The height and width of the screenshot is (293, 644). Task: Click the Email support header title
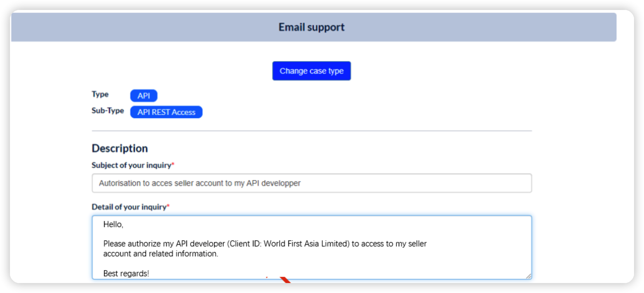pyautogui.click(x=311, y=27)
